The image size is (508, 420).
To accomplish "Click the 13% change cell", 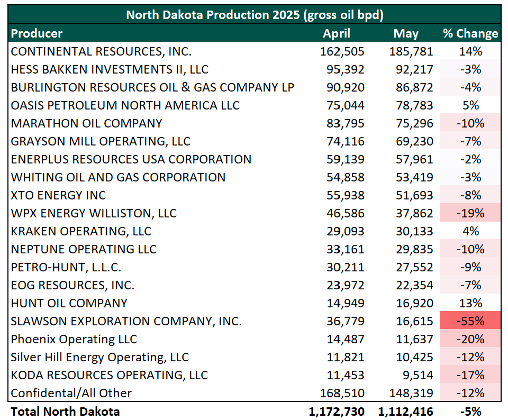I will click(x=470, y=303).
